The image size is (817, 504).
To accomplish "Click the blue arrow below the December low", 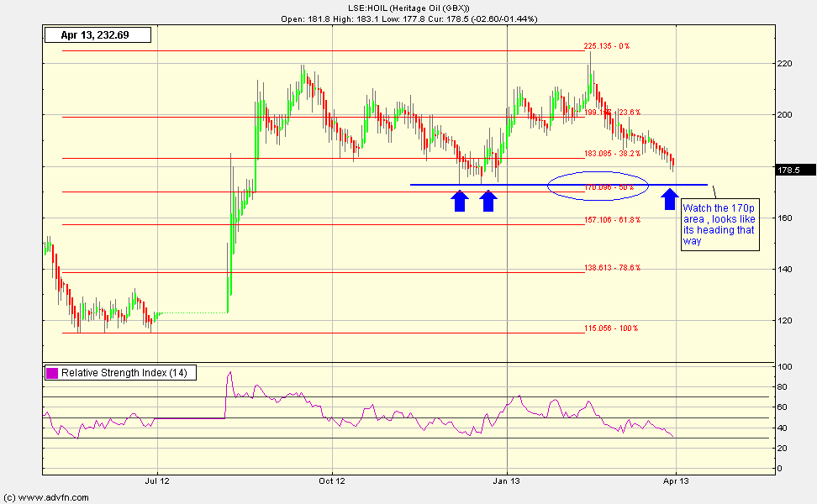I will (x=488, y=201).
